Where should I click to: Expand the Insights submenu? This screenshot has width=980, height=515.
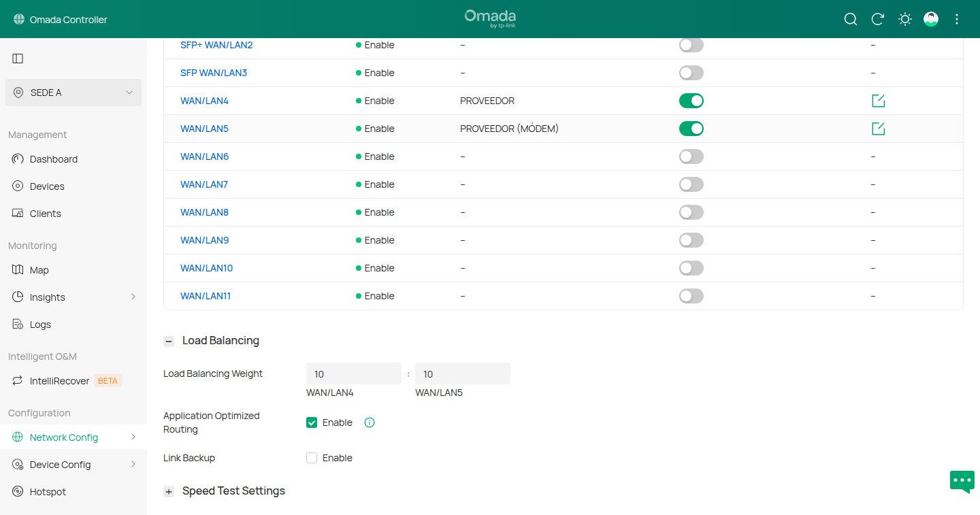133,297
